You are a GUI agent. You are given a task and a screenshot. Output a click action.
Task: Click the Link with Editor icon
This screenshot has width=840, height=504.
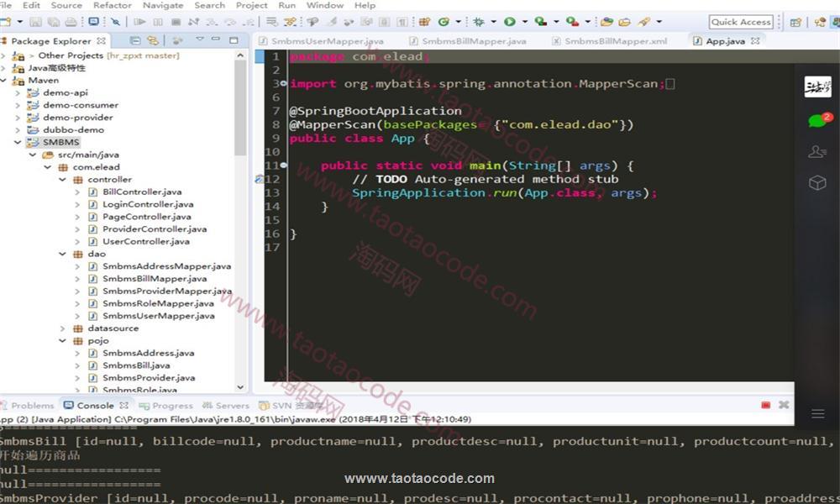pos(152,40)
